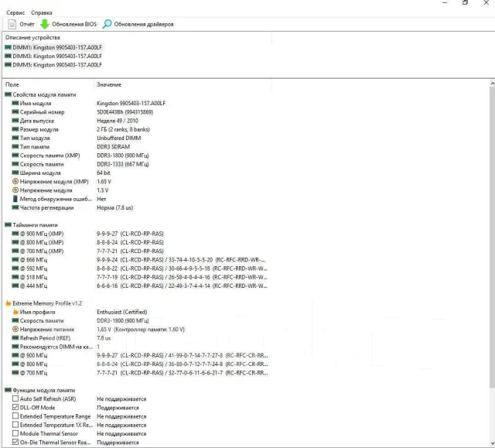The image size is (495, 448).
Task: Click the @ 666 МГц timing row icon
Action: [15, 259]
